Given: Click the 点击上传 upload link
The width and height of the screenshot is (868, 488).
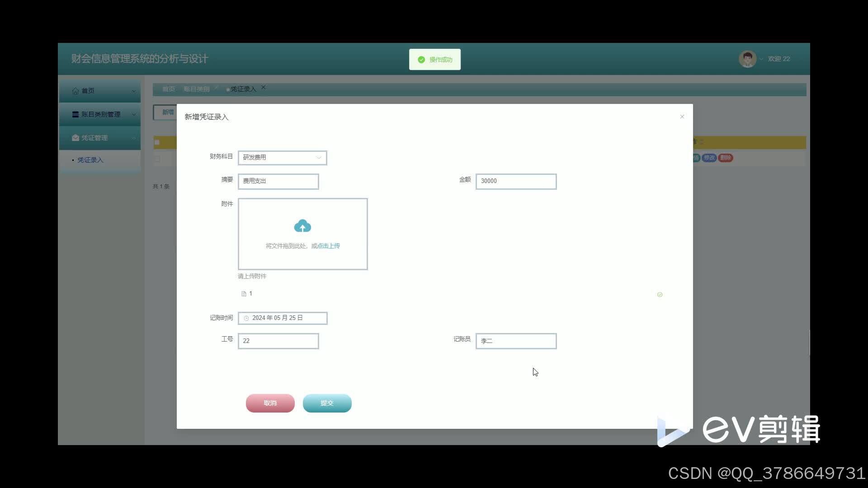Looking at the screenshot, I should coord(329,246).
